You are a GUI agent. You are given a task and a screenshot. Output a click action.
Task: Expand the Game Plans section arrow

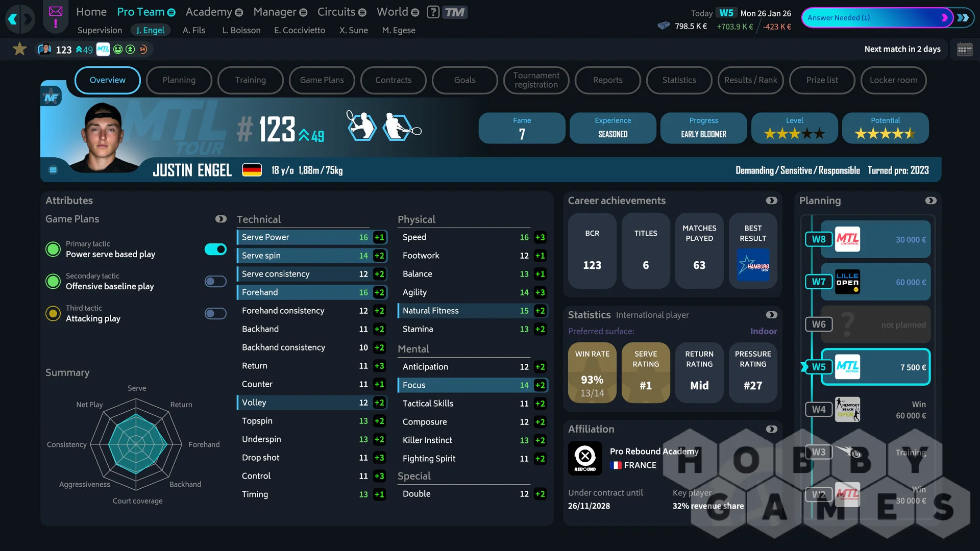220,219
